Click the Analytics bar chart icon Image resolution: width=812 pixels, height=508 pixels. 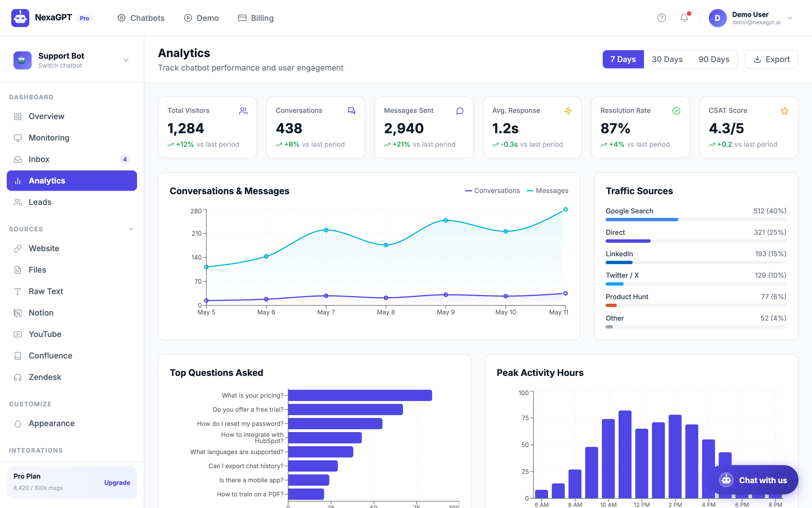[x=18, y=181]
